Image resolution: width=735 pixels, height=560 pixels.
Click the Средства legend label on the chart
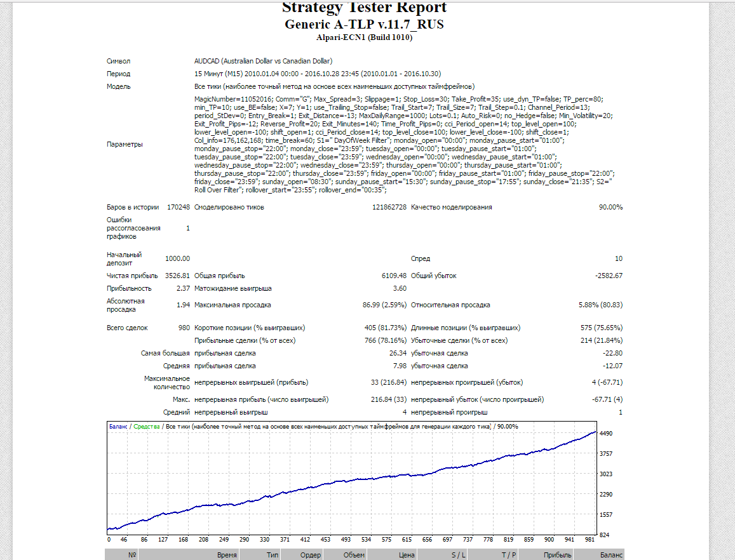pyautogui.click(x=147, y=427)
